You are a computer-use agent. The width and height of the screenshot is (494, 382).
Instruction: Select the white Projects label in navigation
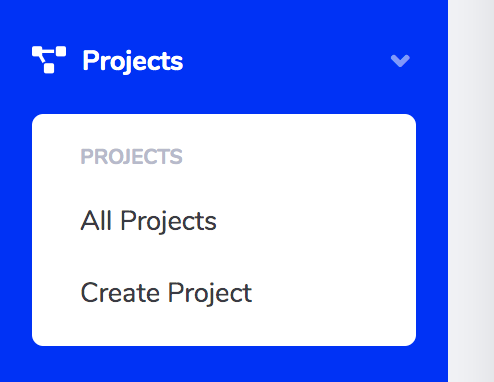point(133,61)
